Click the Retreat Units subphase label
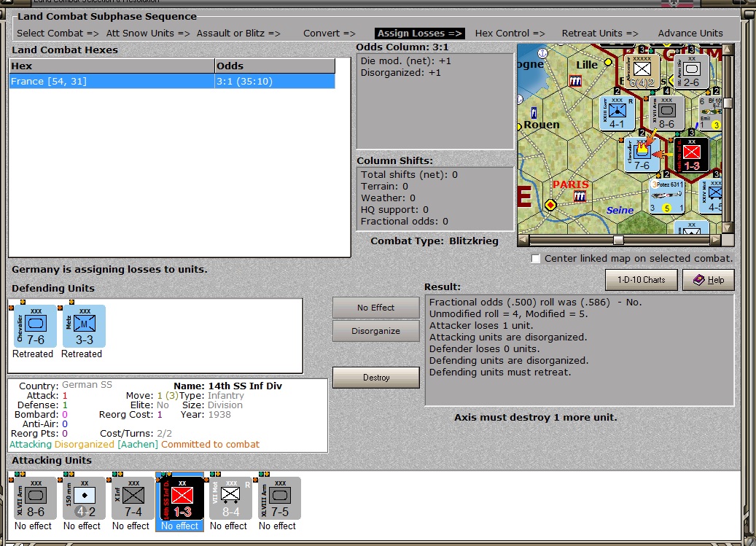The height and width of the screenshot is (546, 756). 600,34
